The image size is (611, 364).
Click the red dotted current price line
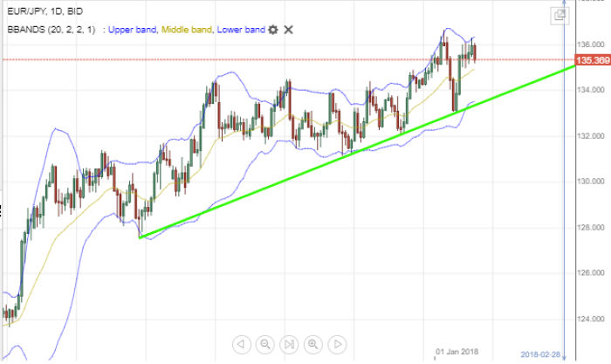coord(262,60)
